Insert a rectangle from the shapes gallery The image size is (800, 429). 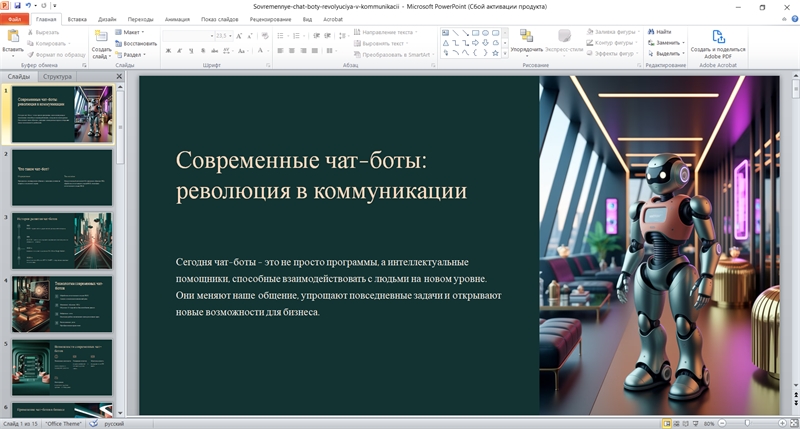click(x=475, y=33)
